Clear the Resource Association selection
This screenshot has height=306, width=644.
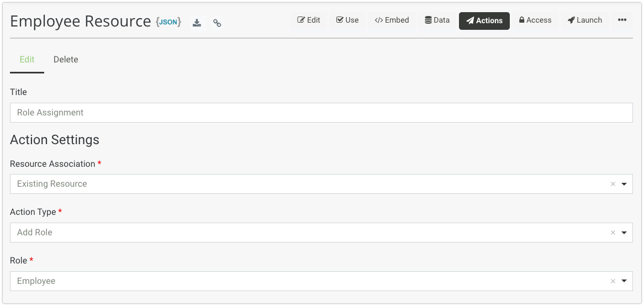(613, 184)
